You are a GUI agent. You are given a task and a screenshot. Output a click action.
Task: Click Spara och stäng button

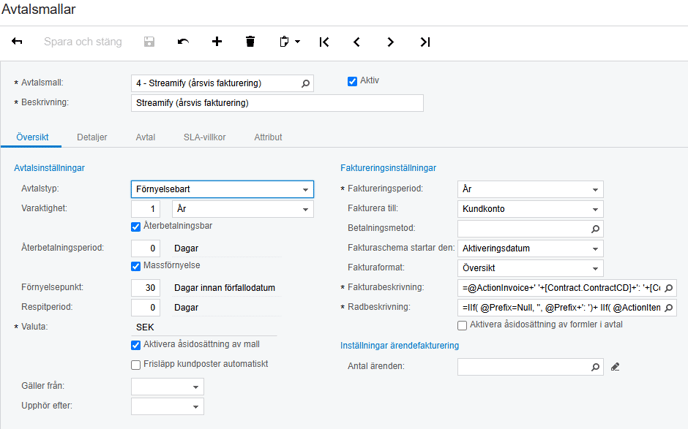click(83, 42)
